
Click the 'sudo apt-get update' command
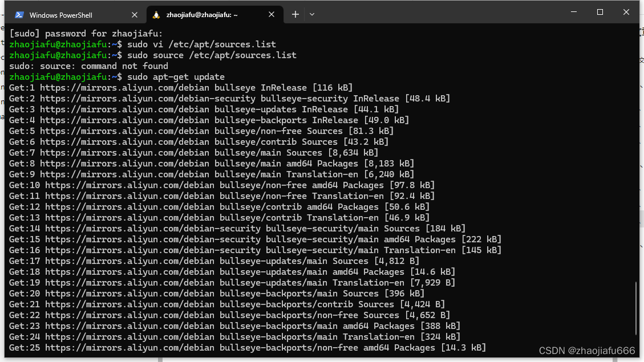176,77
